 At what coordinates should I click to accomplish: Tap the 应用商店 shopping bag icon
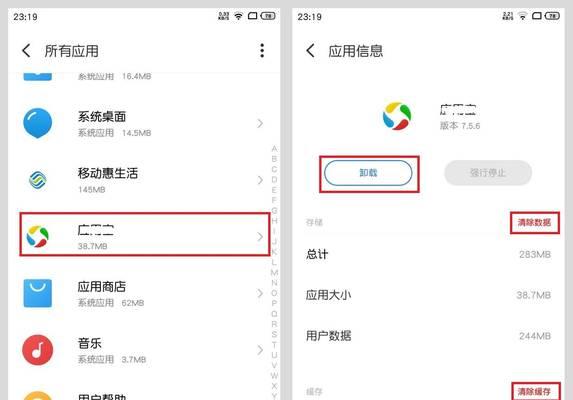38,293
